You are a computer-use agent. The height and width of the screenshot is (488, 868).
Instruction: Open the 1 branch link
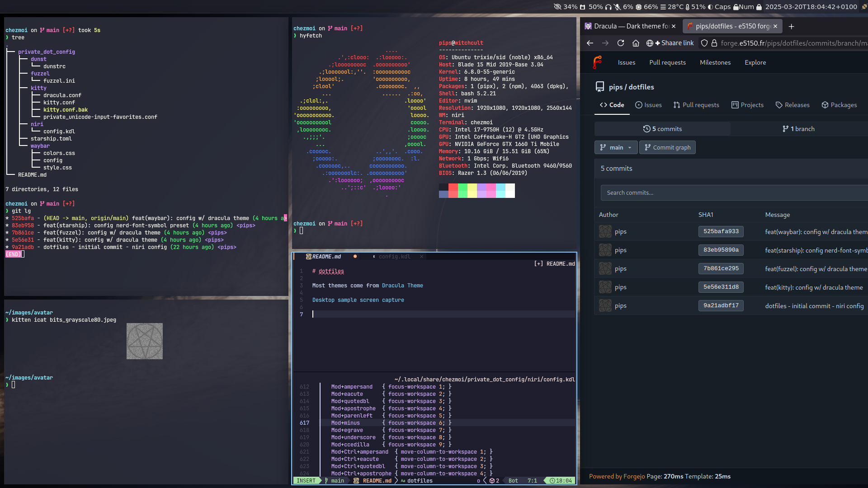(x=798, y=129)
